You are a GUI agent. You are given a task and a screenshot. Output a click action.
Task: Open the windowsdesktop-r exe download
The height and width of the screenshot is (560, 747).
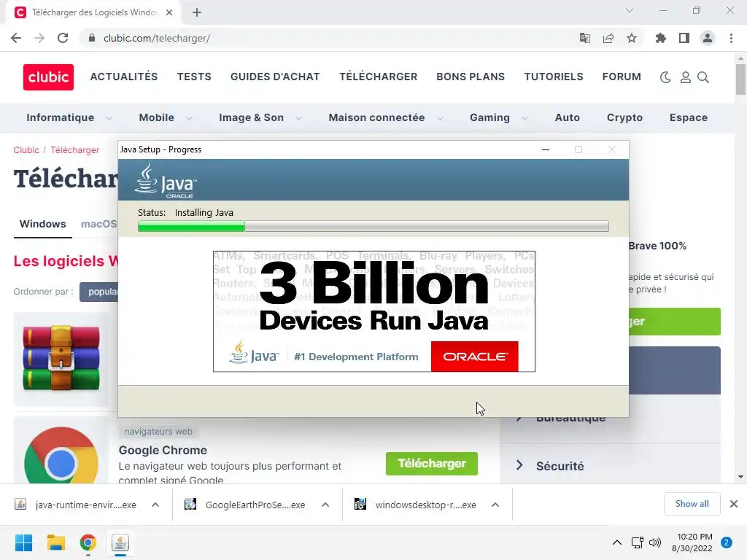(x=415, y=505)
